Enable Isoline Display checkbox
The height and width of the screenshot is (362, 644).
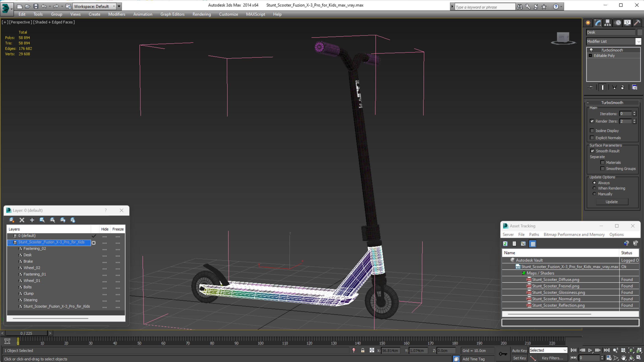tap(592, 130)
